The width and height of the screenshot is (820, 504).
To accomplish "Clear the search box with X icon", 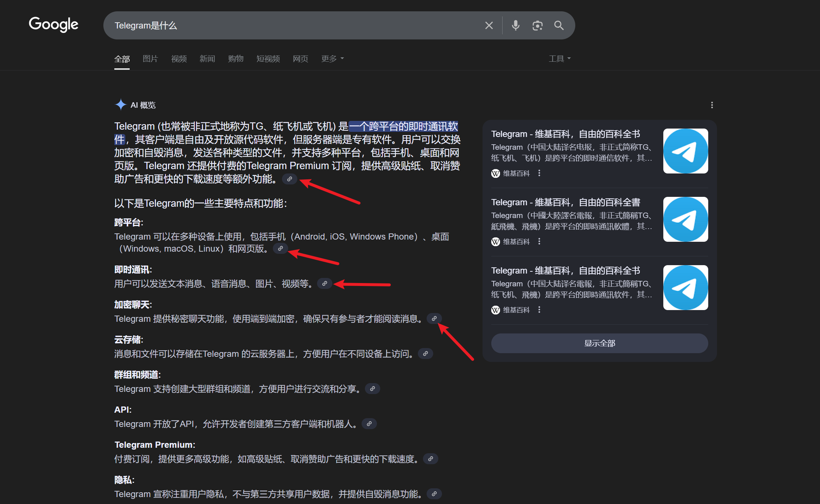I will click(x=489, y=26).
